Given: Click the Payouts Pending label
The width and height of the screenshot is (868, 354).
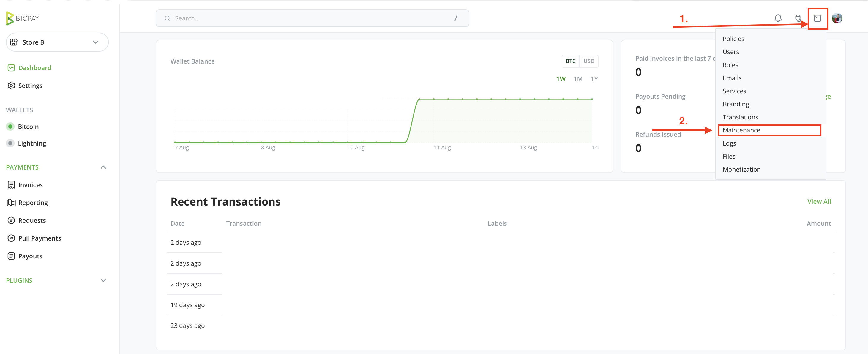Looking at the screenshot, I should (x=660, y=96).
